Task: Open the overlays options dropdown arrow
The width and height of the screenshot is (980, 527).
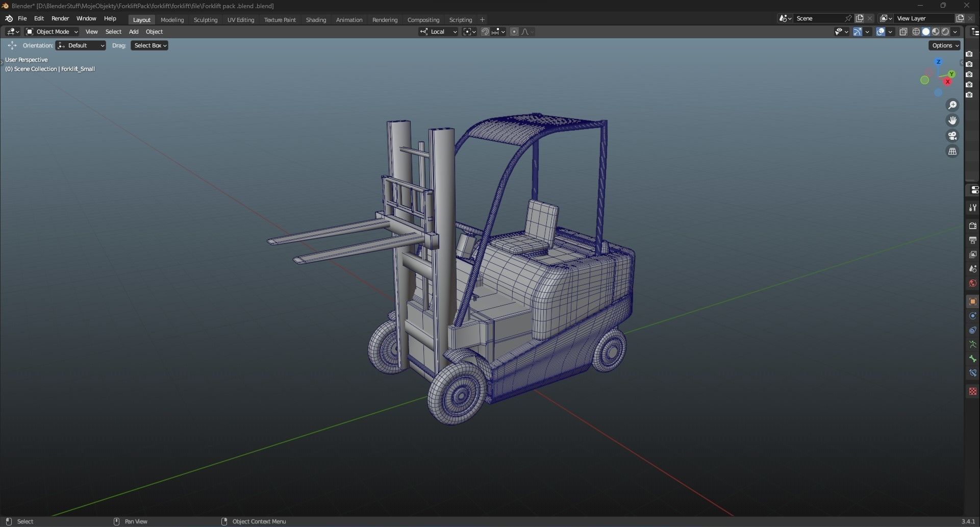Action: (891, 32)
